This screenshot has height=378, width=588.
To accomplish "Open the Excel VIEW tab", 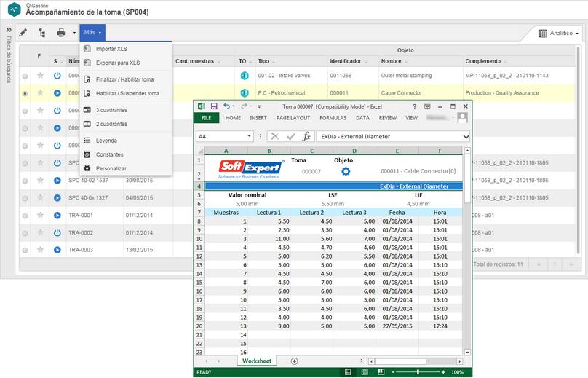I will 411,118.
